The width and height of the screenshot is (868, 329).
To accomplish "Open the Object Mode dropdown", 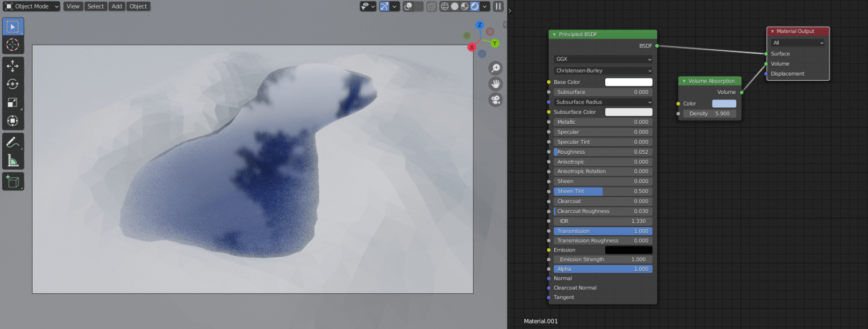I will [x=32, y=6].
